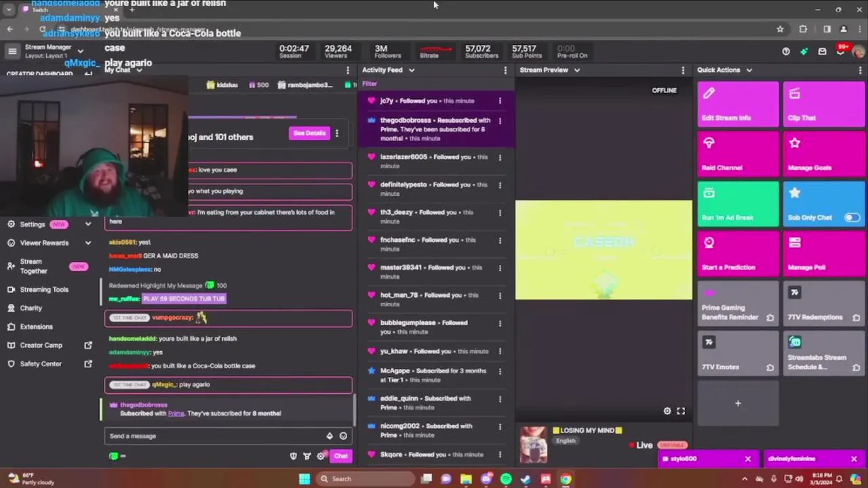
Task: Click the LOSING MY MIND stream thumbnail
Action: pos(534,445)
